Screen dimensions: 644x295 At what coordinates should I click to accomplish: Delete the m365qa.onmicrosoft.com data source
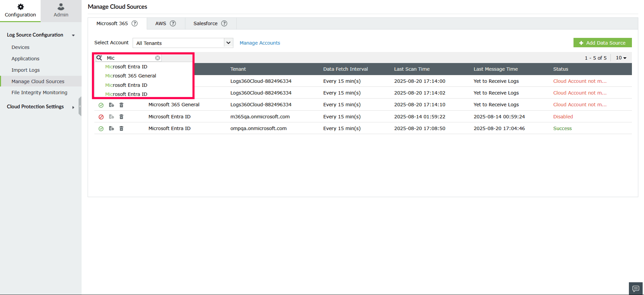tap(121, 117)
